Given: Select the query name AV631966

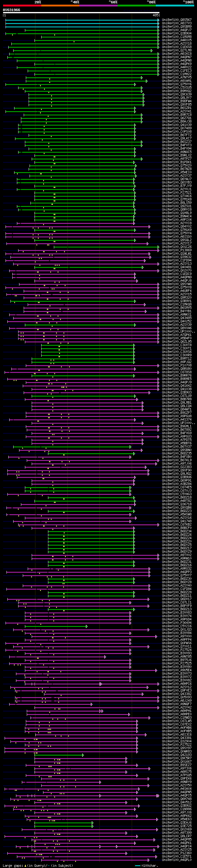Looking at the screenshot, I should coord(11,10).
